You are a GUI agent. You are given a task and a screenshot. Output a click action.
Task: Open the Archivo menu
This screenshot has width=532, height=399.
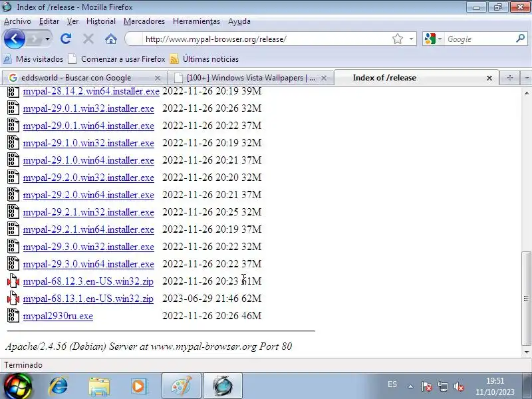coord(17,21)
